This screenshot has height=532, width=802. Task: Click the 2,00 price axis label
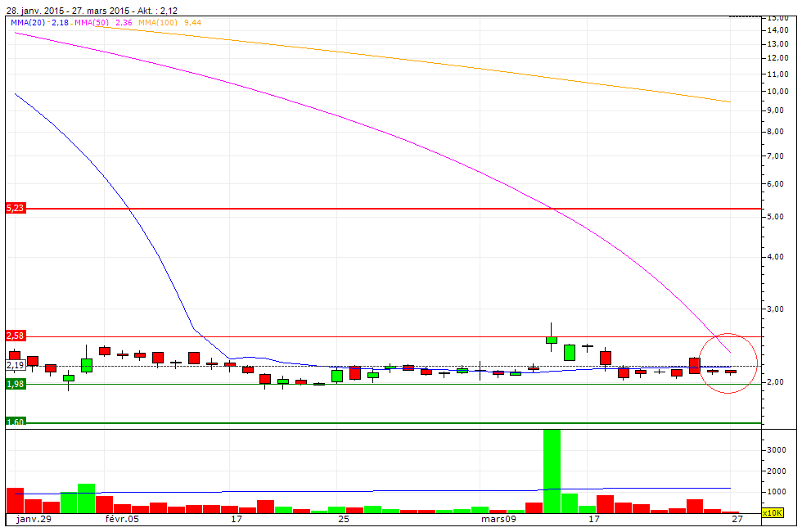(776, 382)
